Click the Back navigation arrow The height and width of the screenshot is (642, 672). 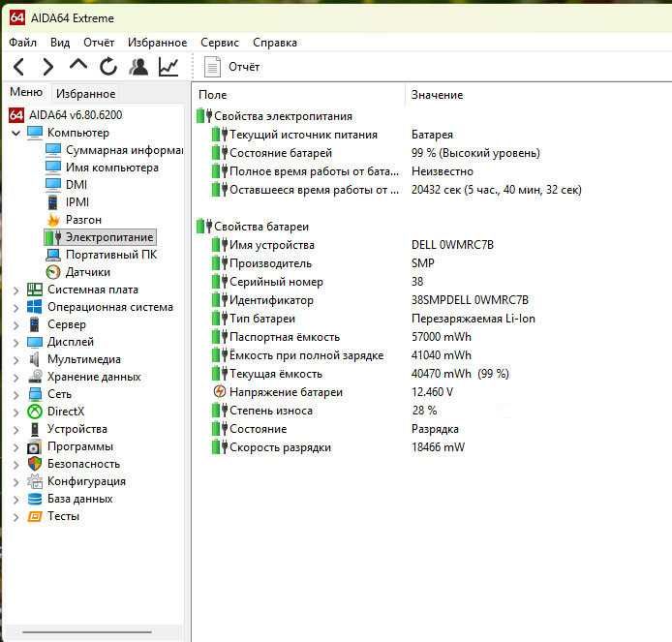pyautogui.click(x=18, y=67)
